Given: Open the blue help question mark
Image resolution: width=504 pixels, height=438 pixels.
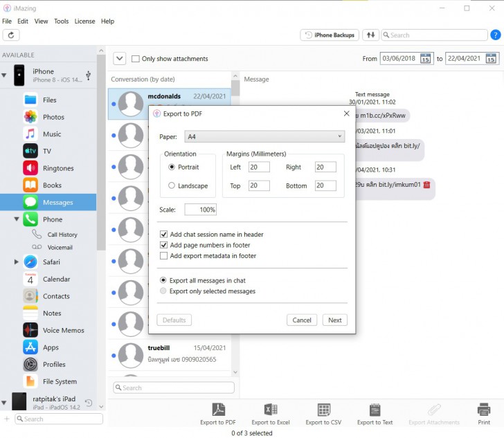Looking at the screenshot, I should tap(495, 35).
